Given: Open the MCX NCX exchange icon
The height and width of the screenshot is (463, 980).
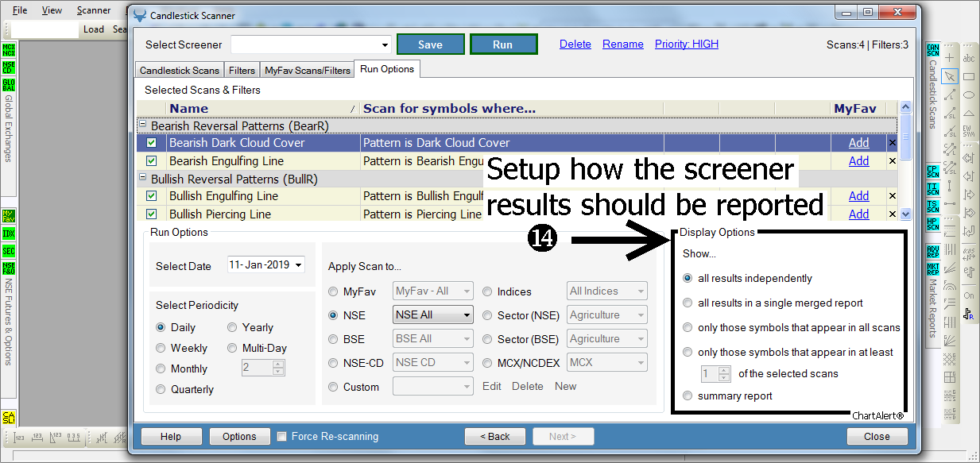Looking at the screenshot, I should point(9,51).
